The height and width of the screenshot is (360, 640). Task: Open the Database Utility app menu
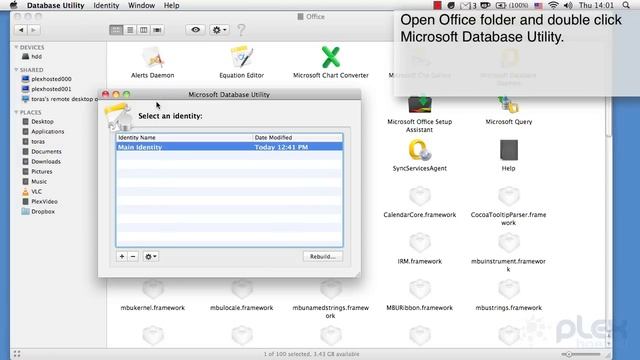(x=56, y=5)
